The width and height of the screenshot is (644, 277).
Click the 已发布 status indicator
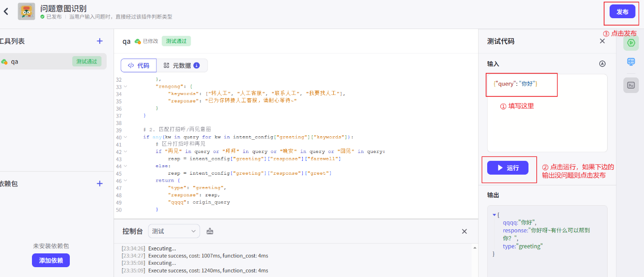pyautogui.click(x=51, y=17)
